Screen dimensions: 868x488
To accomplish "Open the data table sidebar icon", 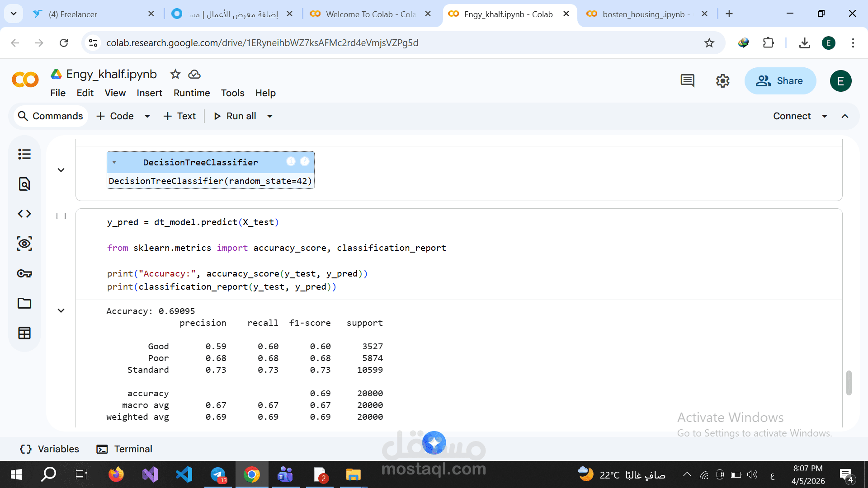I will [24, 333].
